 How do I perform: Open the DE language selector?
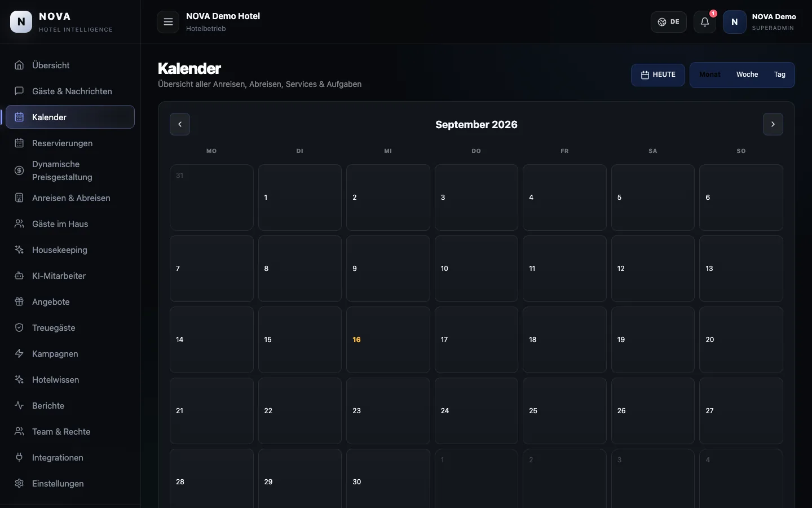click(x=669, y=22)
